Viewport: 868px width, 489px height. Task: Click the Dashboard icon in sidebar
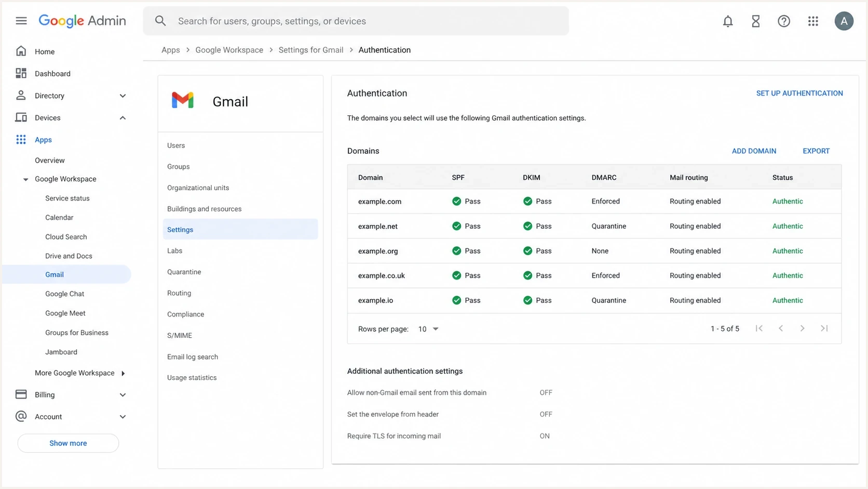pyautogui.click(x=21, y=73)
